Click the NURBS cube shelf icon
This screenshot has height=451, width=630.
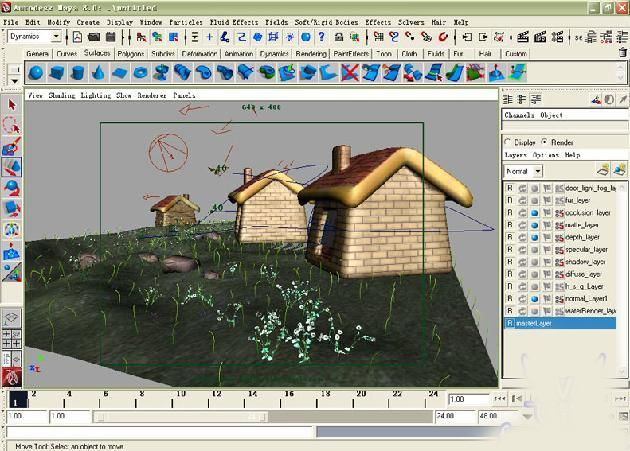pos(57,73)
